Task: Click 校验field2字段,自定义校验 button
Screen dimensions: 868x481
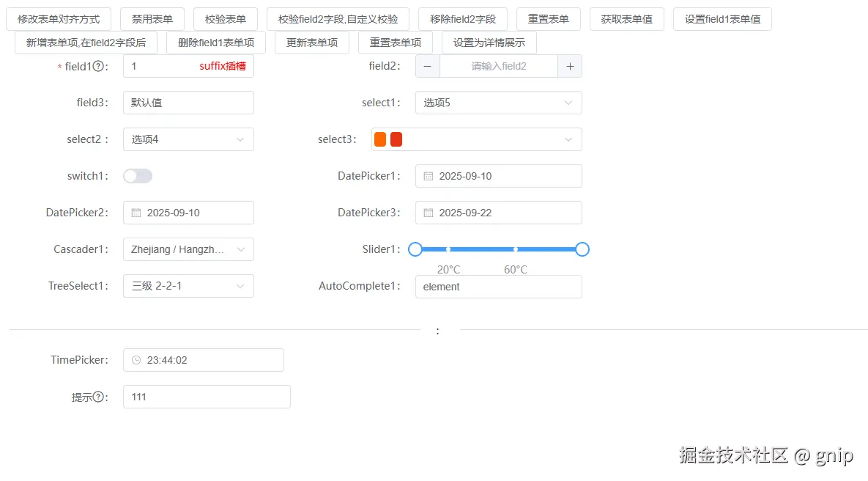Action: [338, 19]
